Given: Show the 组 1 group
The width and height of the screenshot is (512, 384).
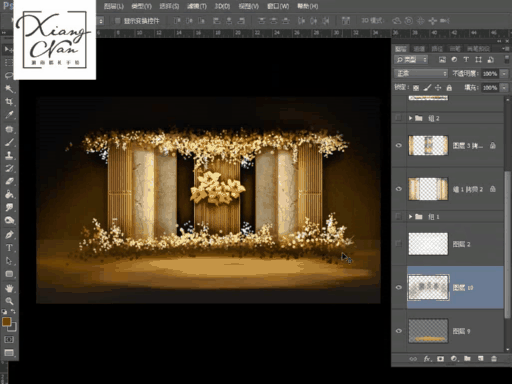Looking at the screenshot, I should click(398, 217).
